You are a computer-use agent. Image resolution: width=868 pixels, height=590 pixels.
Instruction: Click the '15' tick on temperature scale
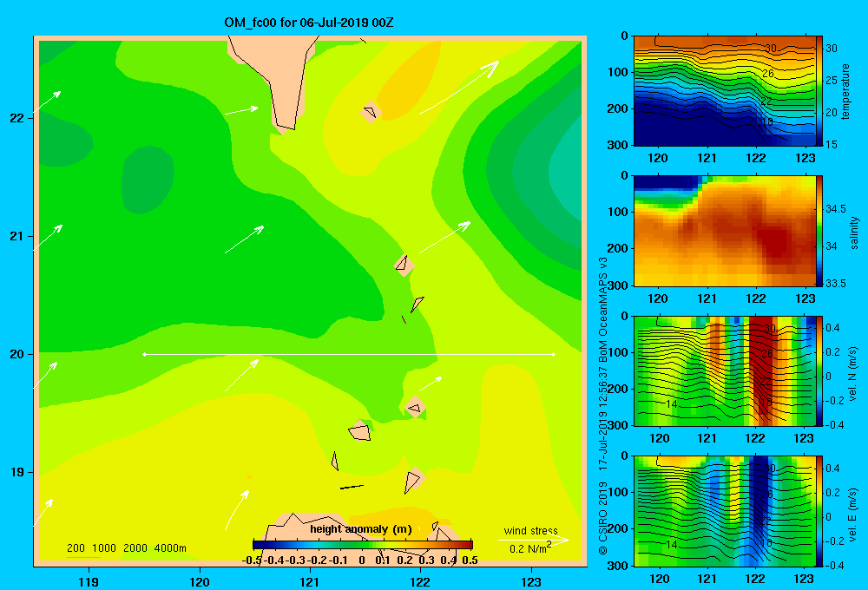click(x=832, y=144)
